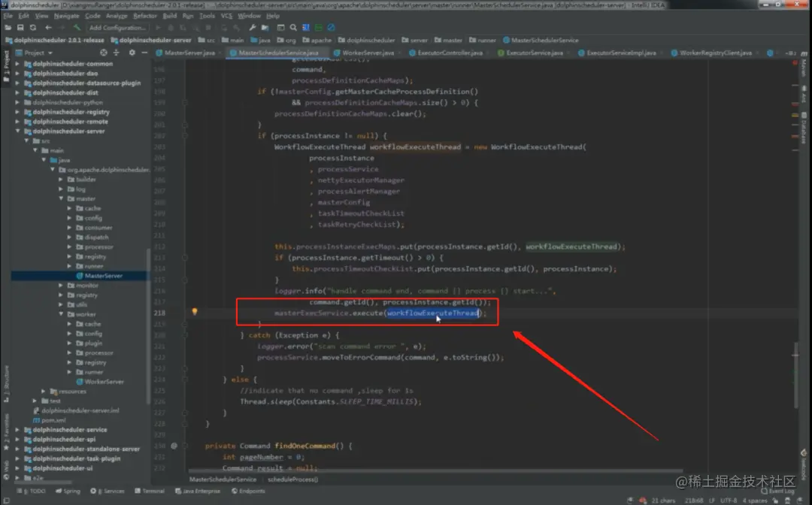This screenshot has height=505, width=812.
Task: Open the Database side tool window
Action: [x=804, y=127]
